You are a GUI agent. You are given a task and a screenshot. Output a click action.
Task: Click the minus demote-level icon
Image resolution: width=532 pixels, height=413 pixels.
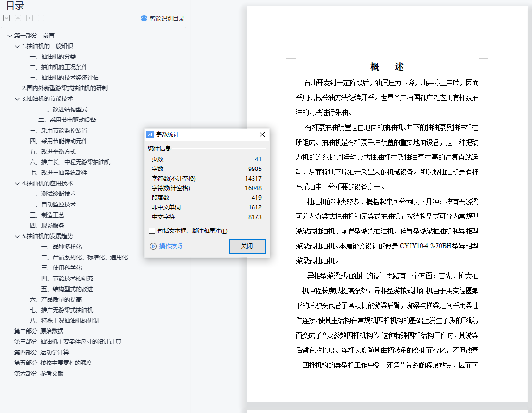point(41,18)
